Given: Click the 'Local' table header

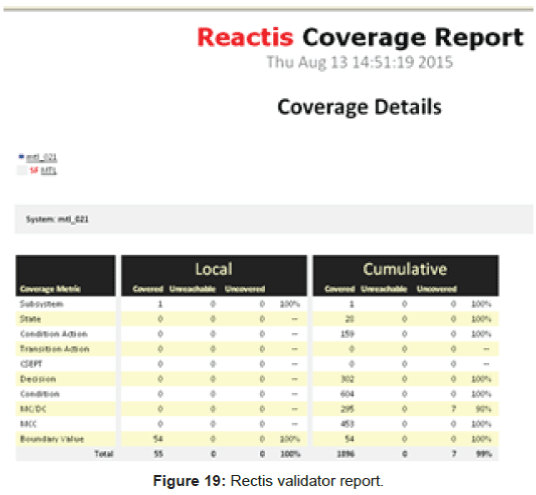Looking at the screenshot, I should click(214, 269).
